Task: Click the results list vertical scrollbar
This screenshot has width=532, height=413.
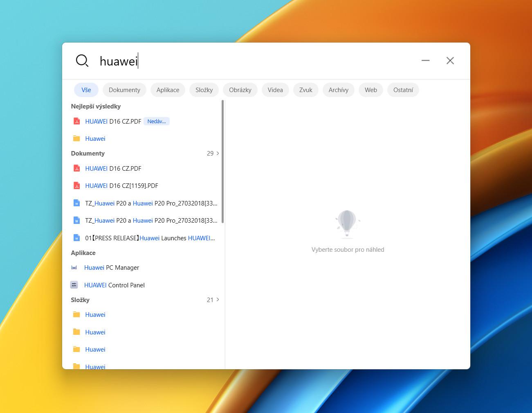Action: (x=222, y=162)
